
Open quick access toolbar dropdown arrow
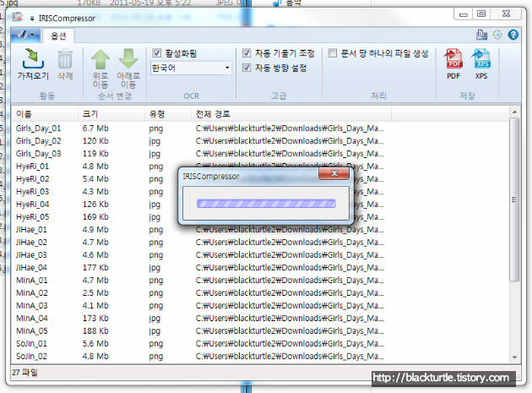click(32, 19)
